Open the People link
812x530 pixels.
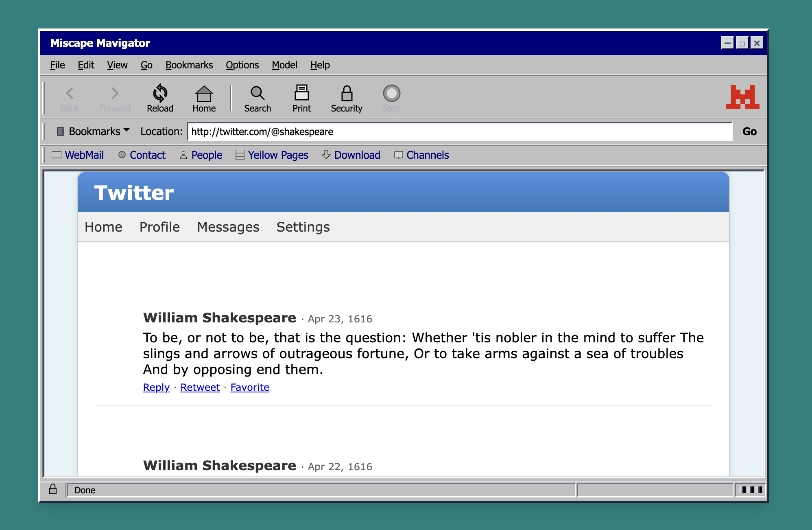[207, 155]
